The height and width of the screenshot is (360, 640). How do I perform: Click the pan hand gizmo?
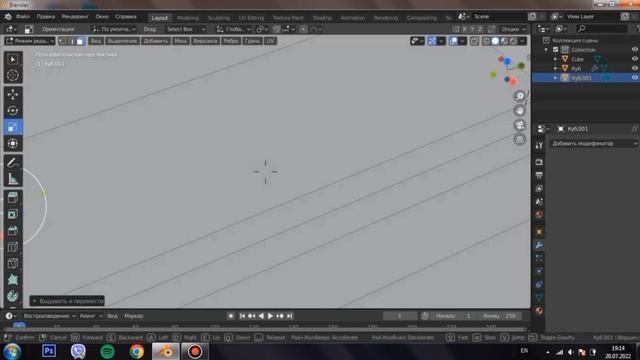(520, 111)
